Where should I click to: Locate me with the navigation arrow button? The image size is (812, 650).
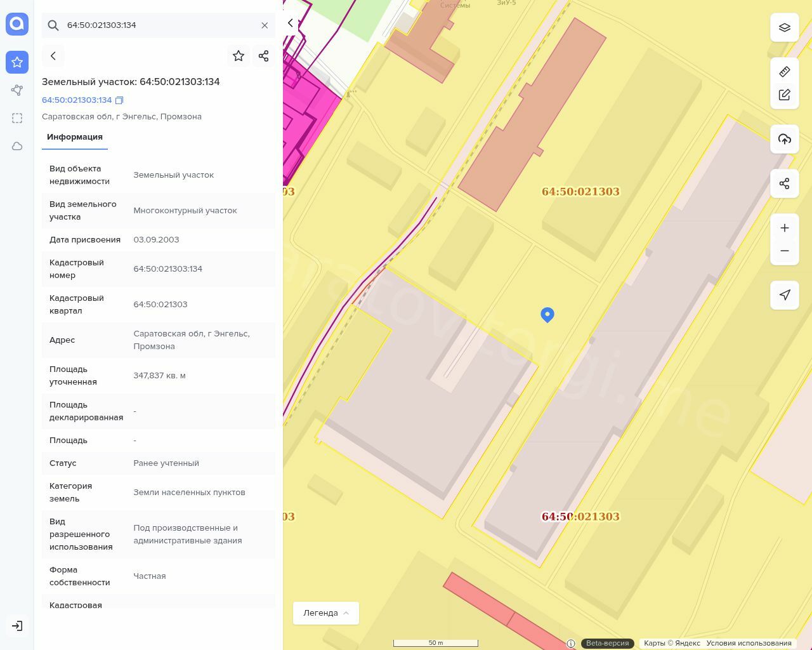click(785, 295)
